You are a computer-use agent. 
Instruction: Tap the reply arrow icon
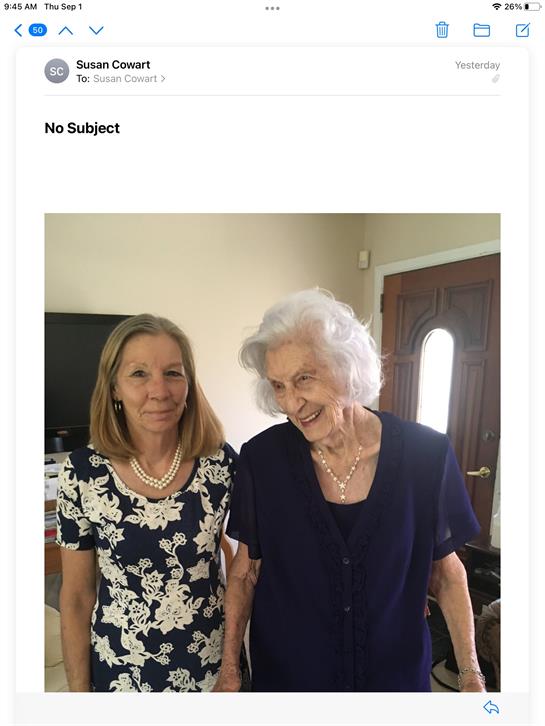(491, 707)
